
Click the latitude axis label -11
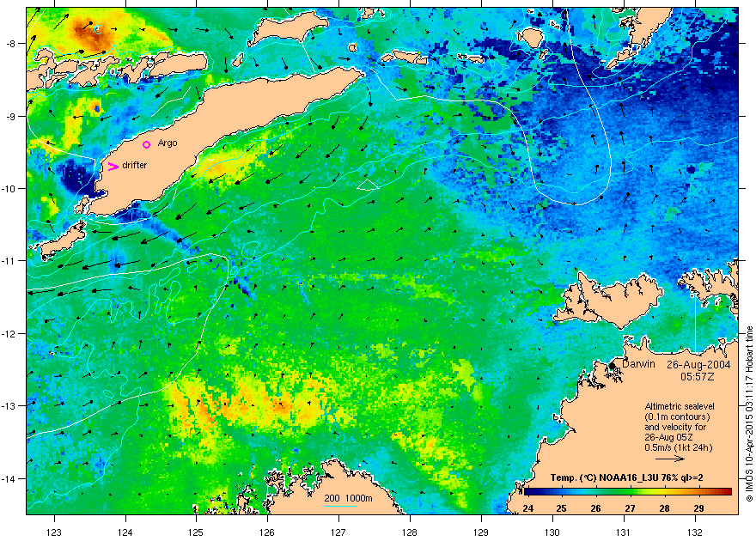coord(9,260)
